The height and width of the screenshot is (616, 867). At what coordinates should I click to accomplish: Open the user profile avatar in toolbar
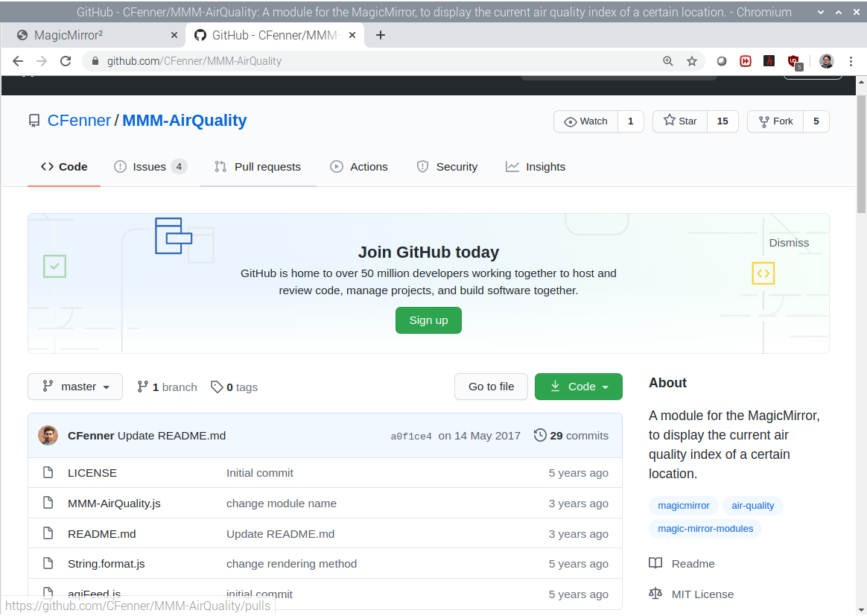[827, 61]
